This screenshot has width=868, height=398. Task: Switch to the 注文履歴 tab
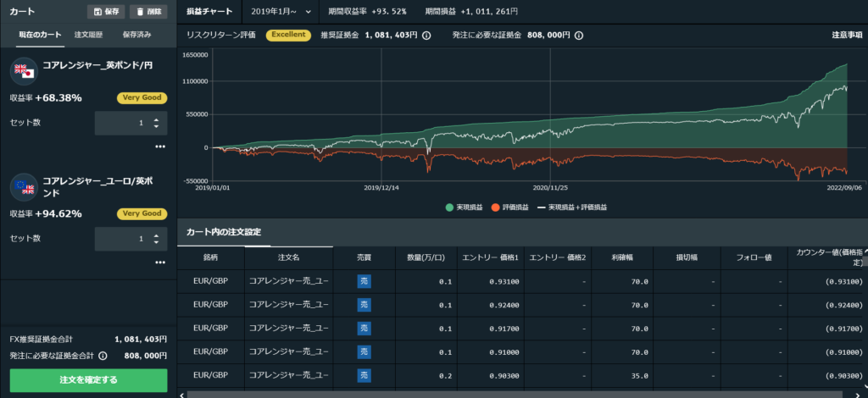pyautogui.click(x=88, y=35)
